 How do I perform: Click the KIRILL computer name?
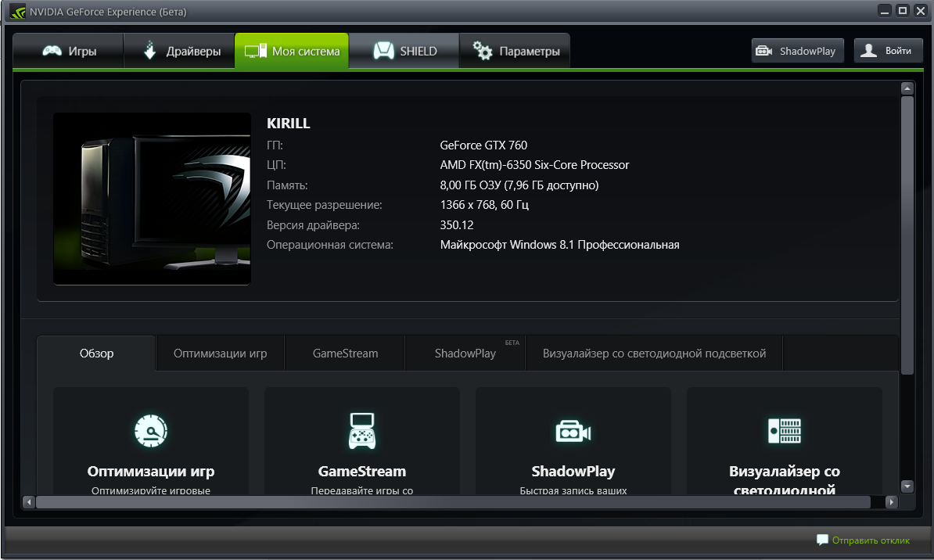[289, 124]
